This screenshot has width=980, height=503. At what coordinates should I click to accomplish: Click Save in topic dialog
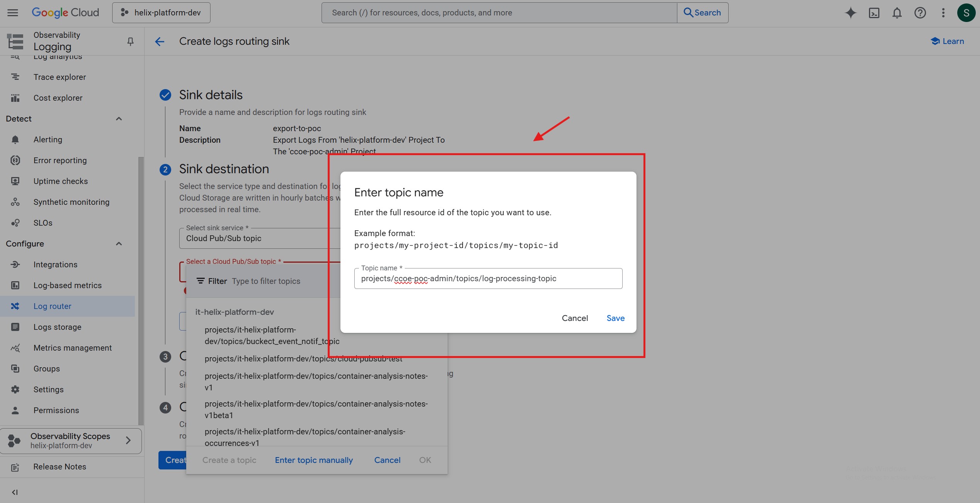point(615,318)
